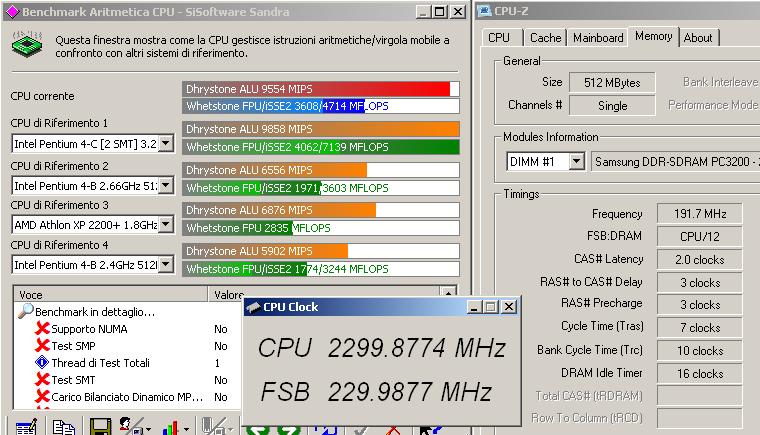Click the orange Dhrystone ALU 9858 MIPS bar
The width and height of the screenshot is (760, 435).
(320, 129)
